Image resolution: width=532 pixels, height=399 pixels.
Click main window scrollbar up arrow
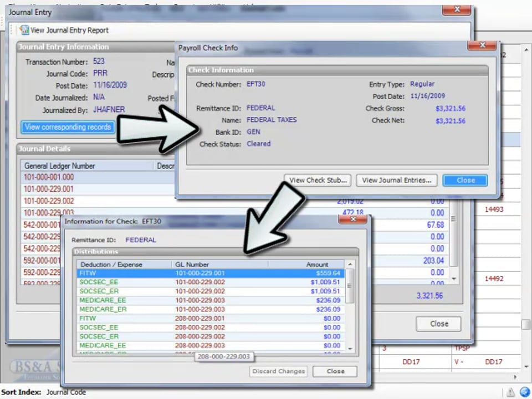(526, 50)
